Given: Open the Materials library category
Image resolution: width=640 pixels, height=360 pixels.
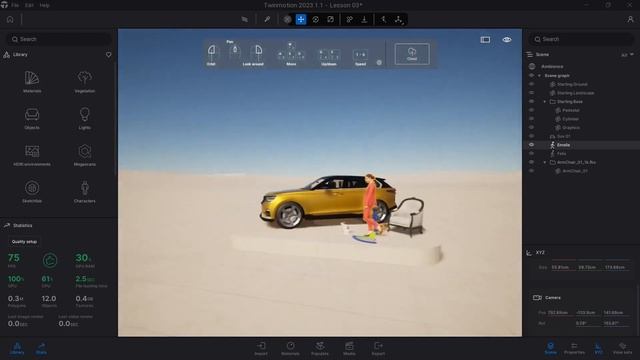Looking at the screenshot, I should click(x=32, y=82).
